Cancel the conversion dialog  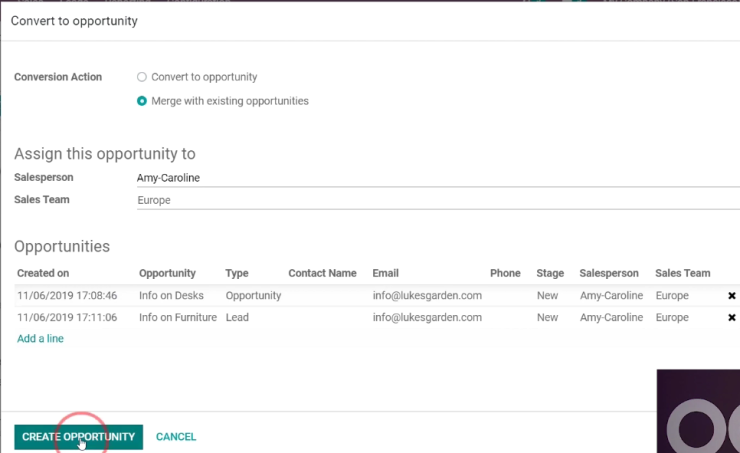click(x=176, y=437)
